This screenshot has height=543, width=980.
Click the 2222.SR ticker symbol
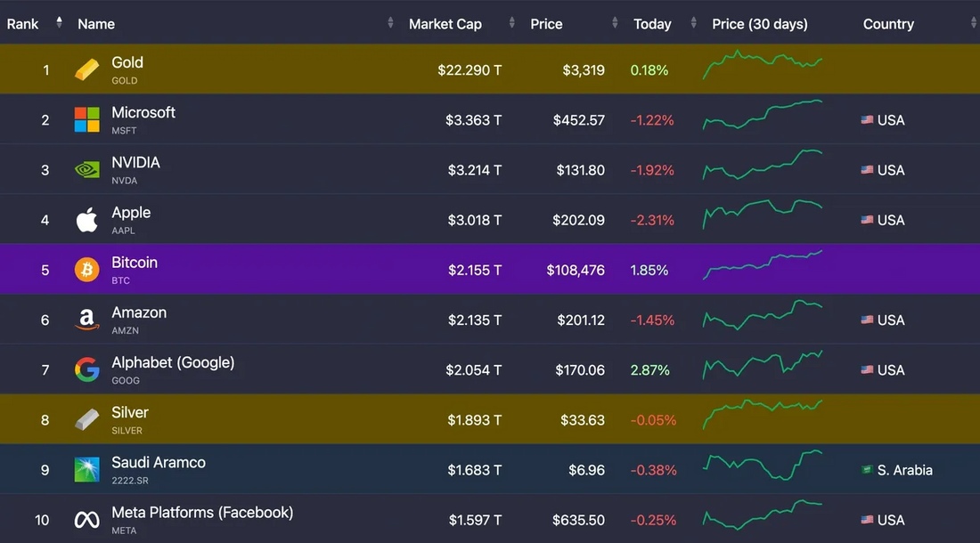(130, 480)
